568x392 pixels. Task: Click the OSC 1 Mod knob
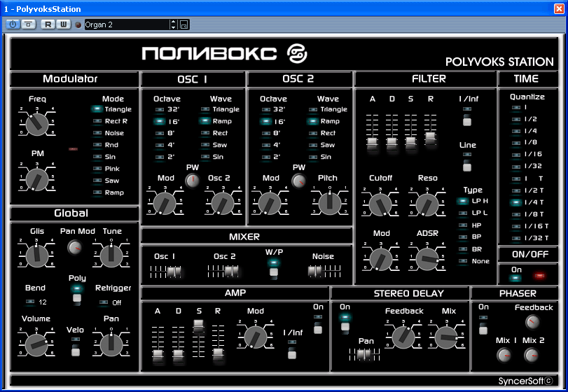click(165, 204)
